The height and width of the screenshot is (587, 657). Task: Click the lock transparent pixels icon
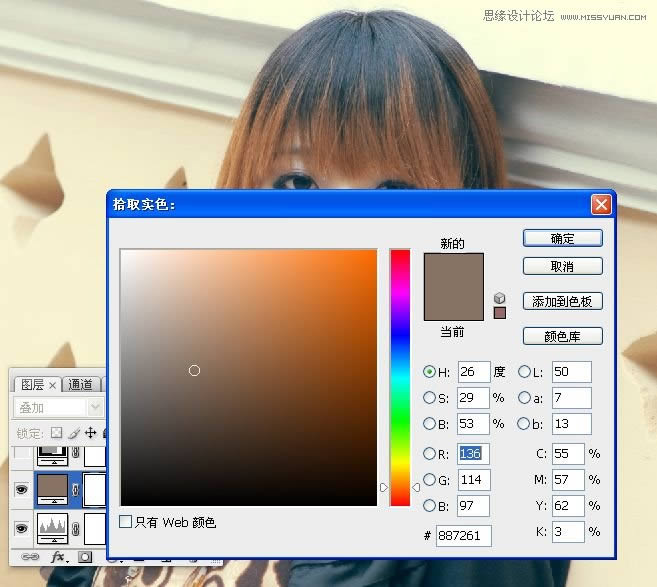[x=57, y=432]
